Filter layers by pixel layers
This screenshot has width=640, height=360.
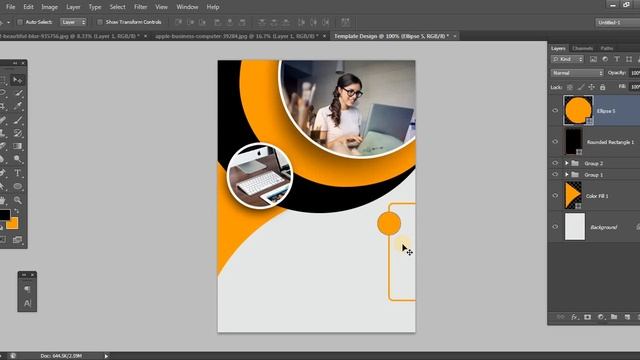pyautogui.click(x=593, y=60)
